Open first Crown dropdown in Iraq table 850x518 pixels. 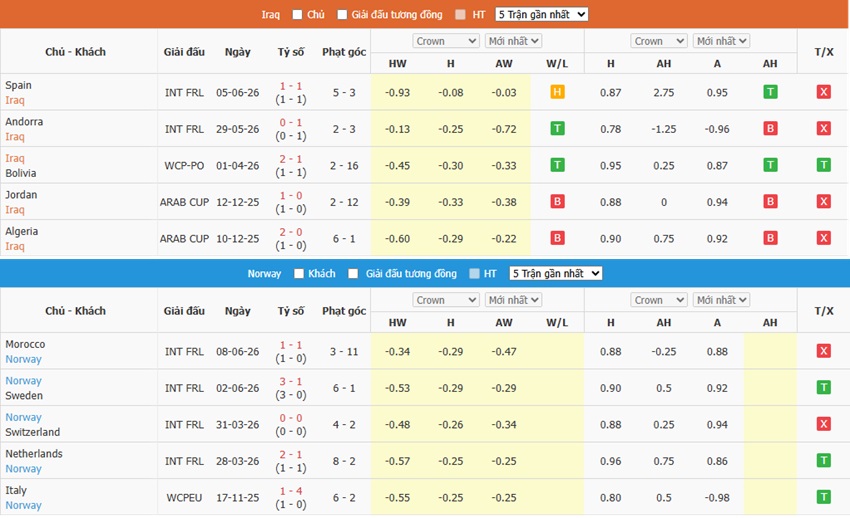tap(446, 41)
